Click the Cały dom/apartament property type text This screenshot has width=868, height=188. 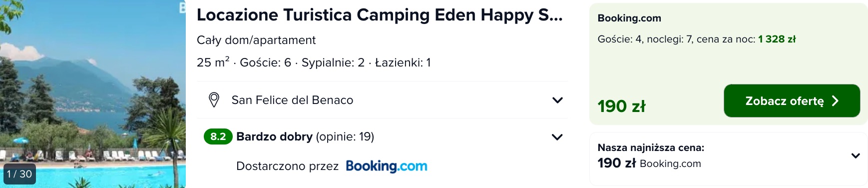coord(256,40)
